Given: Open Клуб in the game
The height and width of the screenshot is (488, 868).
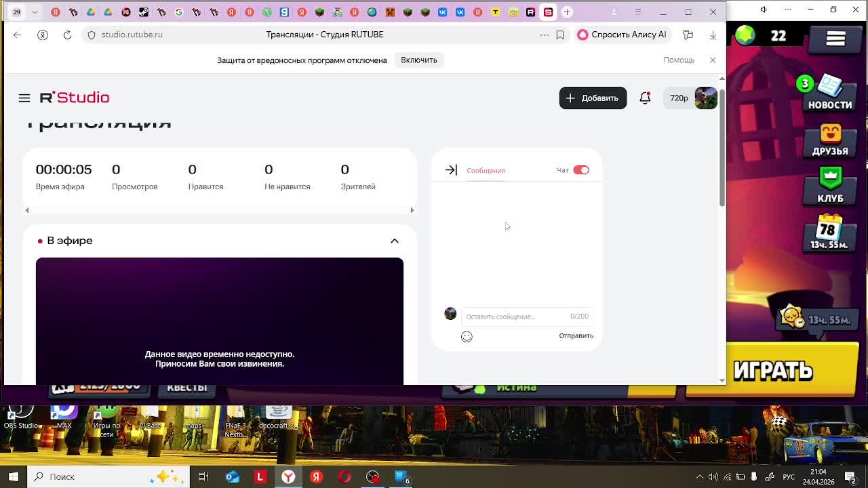Looking at the screenshot, I should click(830, 186).
